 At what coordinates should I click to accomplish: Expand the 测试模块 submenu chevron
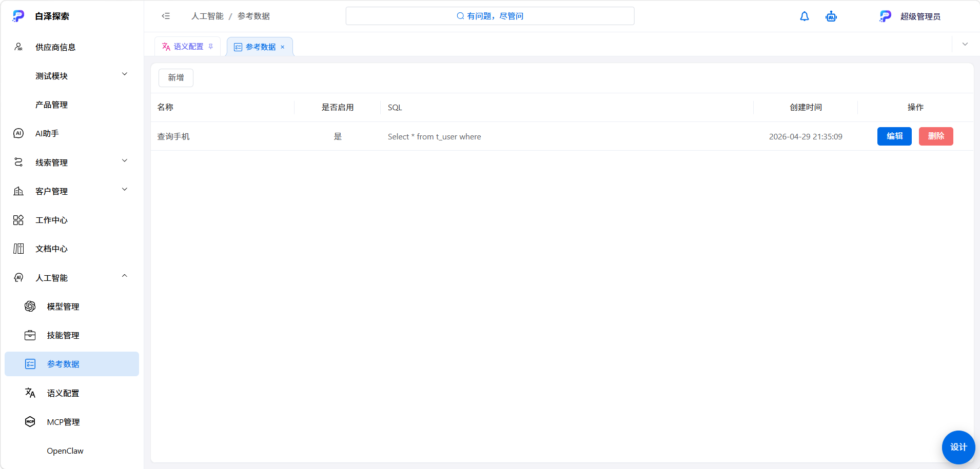point(125,74)
